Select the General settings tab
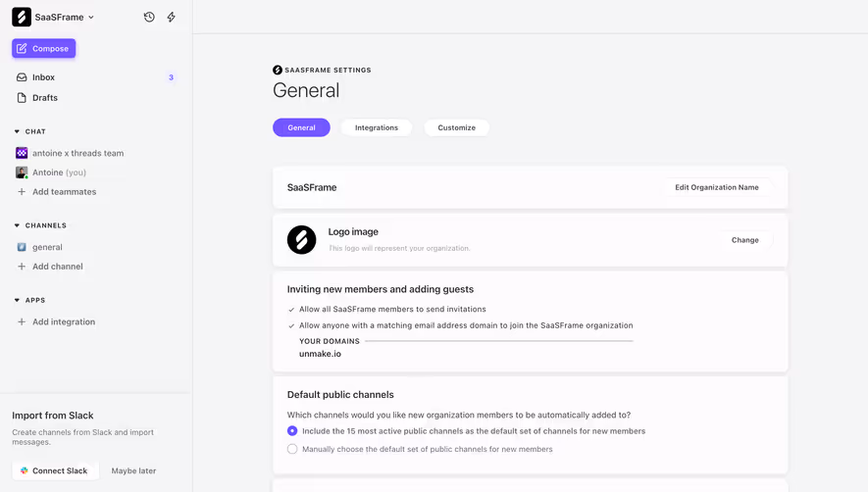 pyautogui.click(x=302, y=127)
